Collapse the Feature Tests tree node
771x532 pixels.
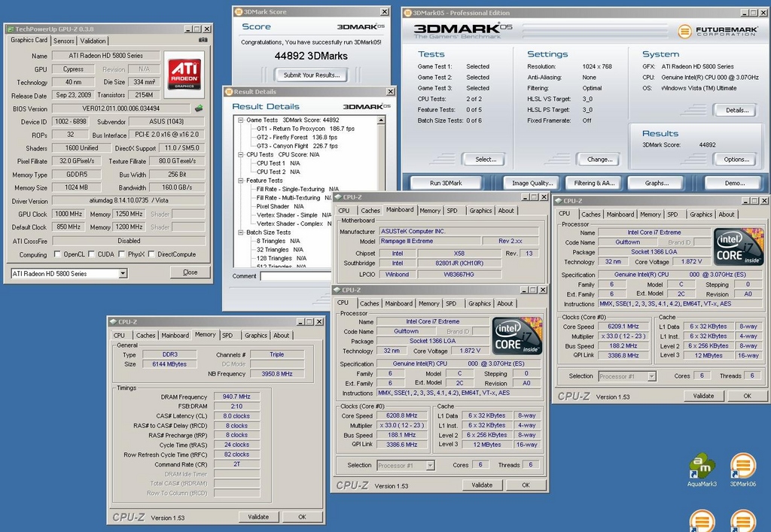point(241,181)
